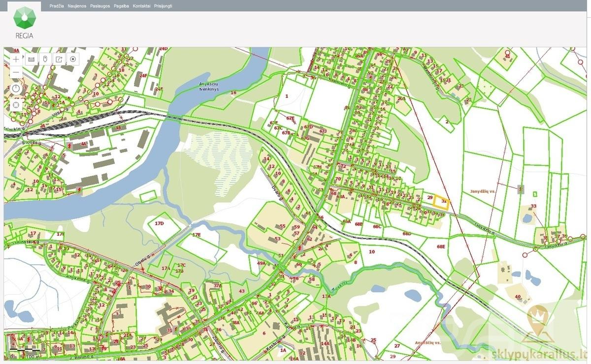Open the share/export map tool

(59, 59)
